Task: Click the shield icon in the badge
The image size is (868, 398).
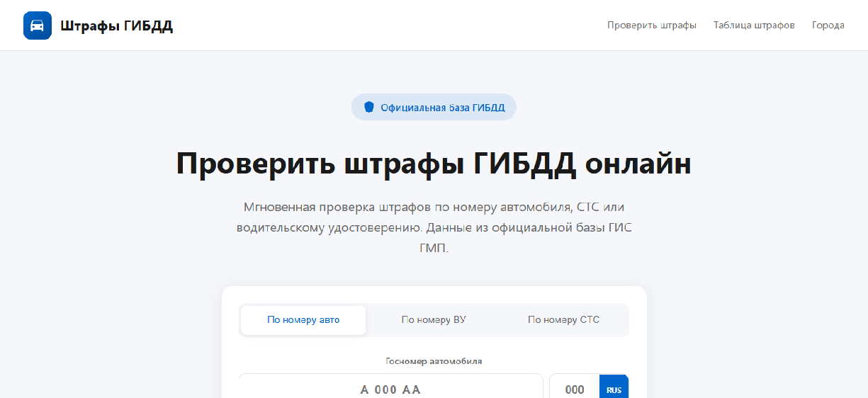Action: click(369, 107)
